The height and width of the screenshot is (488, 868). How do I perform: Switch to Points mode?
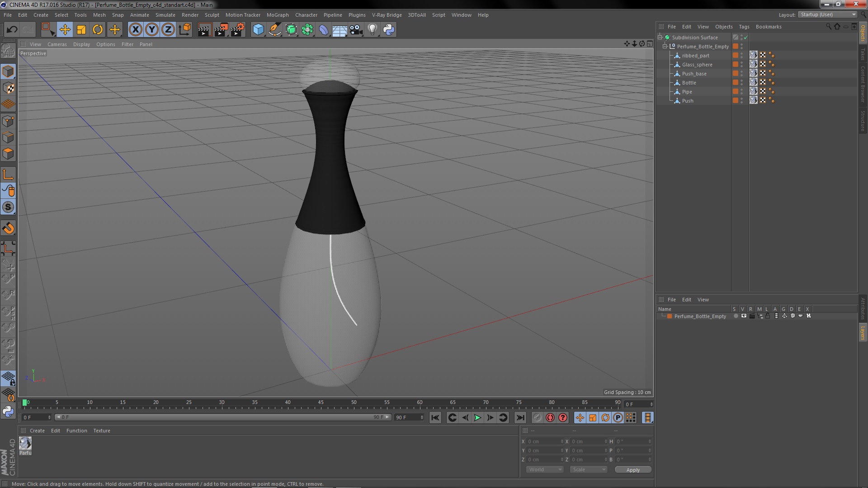[8, 121]
